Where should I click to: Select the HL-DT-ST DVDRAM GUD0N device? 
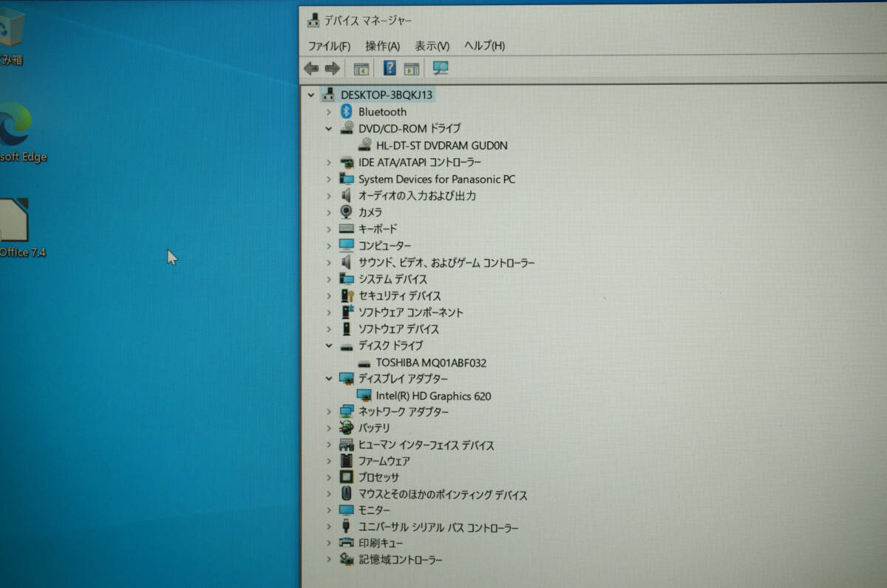(441, 146)
